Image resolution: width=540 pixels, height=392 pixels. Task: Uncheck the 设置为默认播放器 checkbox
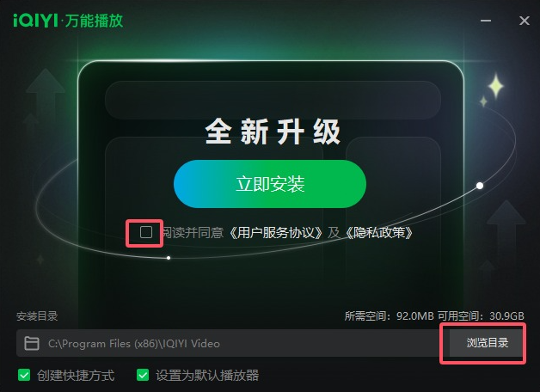(143, 375)
